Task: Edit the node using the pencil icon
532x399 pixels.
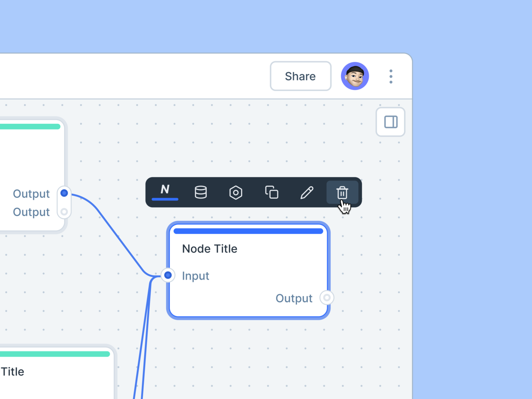Action: pyautogui.click(x=307, y=192)
